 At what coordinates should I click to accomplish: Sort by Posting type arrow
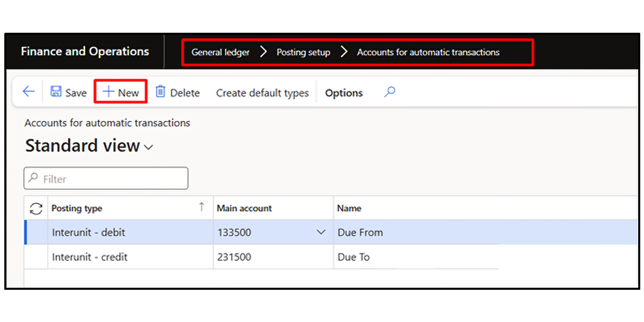tap(202, 207)
